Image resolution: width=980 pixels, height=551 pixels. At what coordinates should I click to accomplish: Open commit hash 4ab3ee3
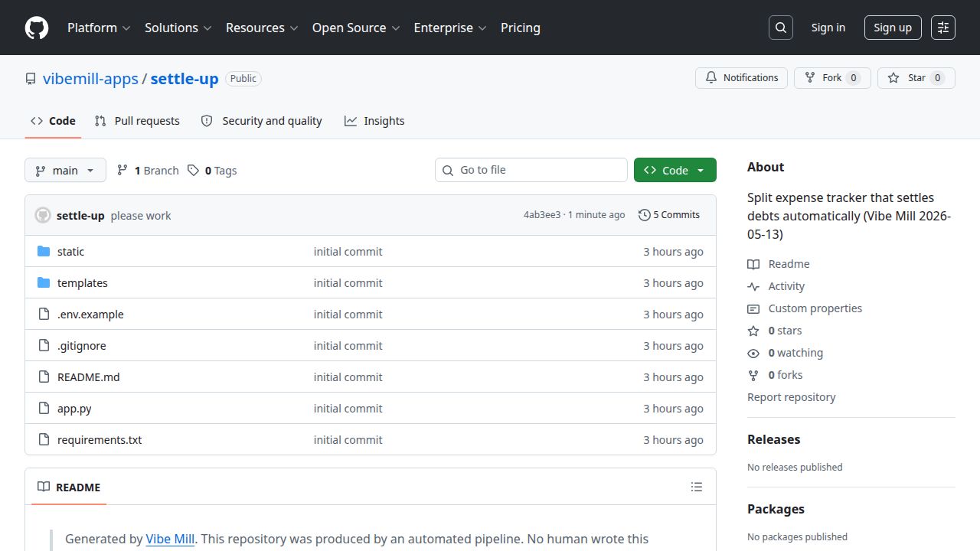click(542, 215)
